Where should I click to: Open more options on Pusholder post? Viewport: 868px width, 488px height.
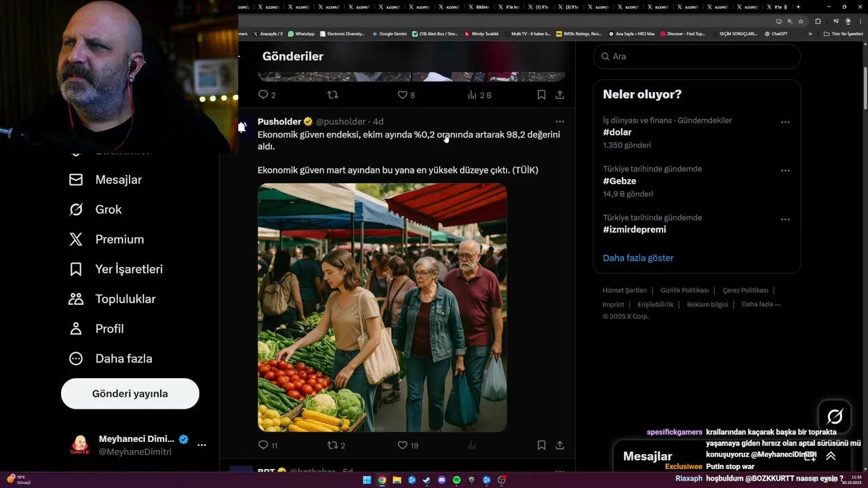tap(559, 121)
